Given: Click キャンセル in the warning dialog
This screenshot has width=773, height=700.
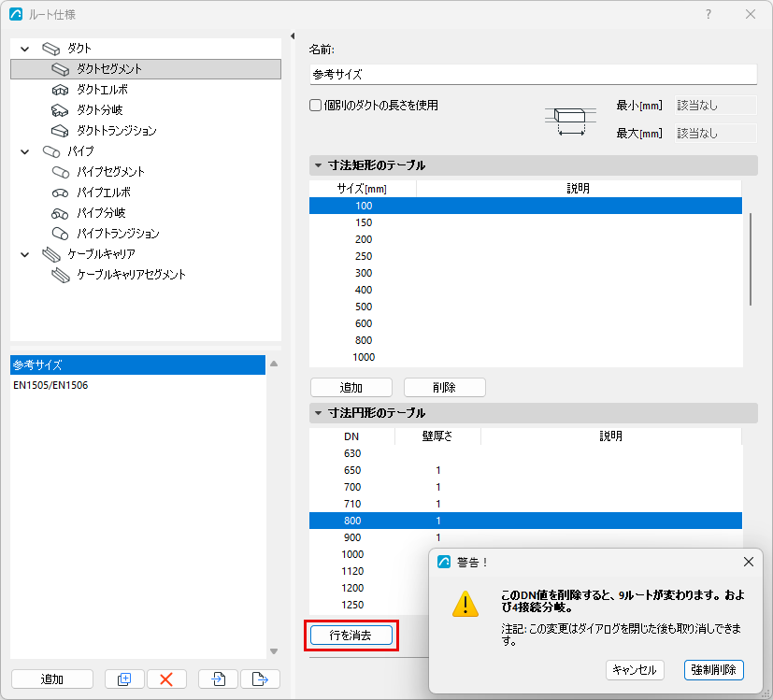Looking at the screenshot, I should pyautogui.click(x=635, y=670).
